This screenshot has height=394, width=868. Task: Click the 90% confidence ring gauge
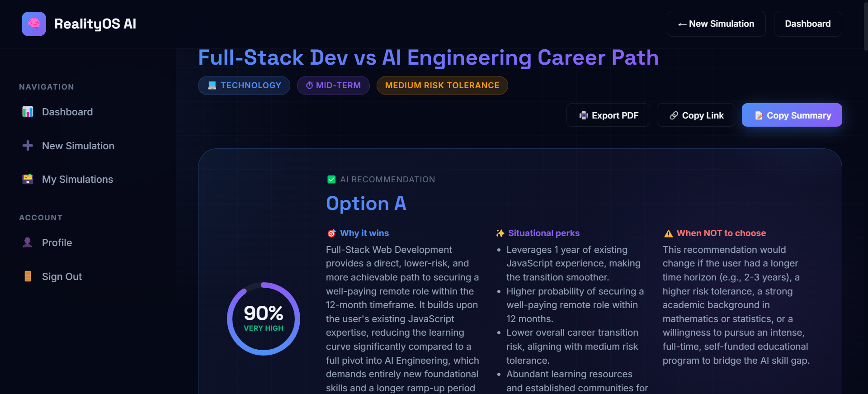click(x=264, y=319)
